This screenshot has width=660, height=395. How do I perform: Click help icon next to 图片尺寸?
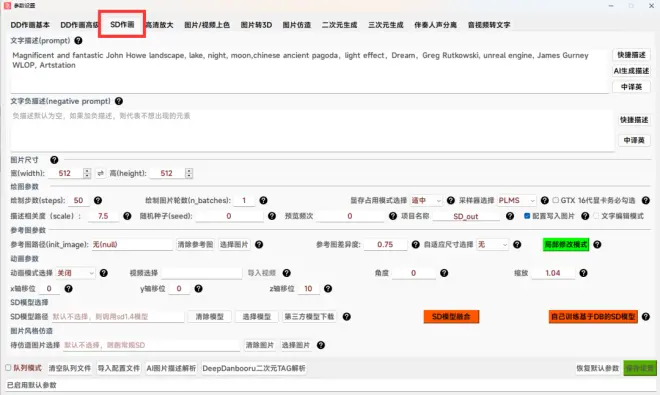tap(54, 160)
